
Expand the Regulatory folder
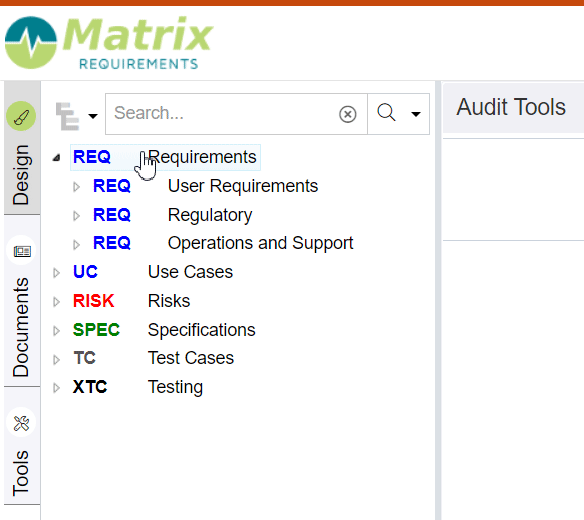[76, 215]
